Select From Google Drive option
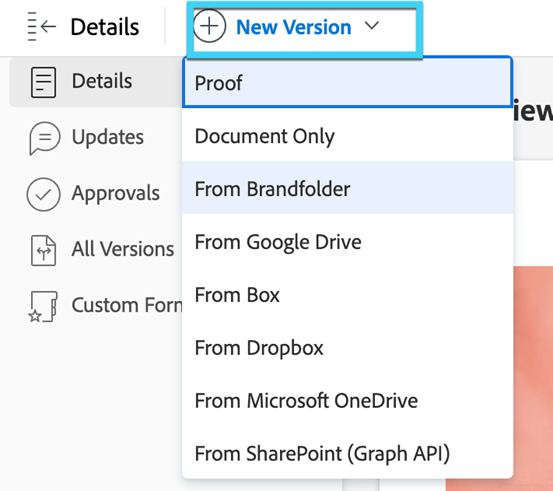Viewport: 553px width, 491px height. [x=347, y=242]
